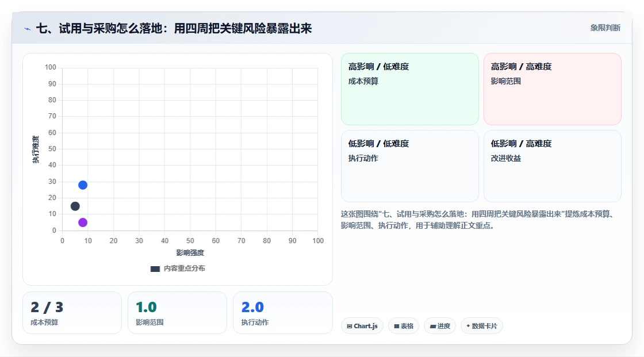Click the lightning bolt icon beside the heading
Image resolution: width=644 pixels, height=357 pixels.
[x=28, y=29]
